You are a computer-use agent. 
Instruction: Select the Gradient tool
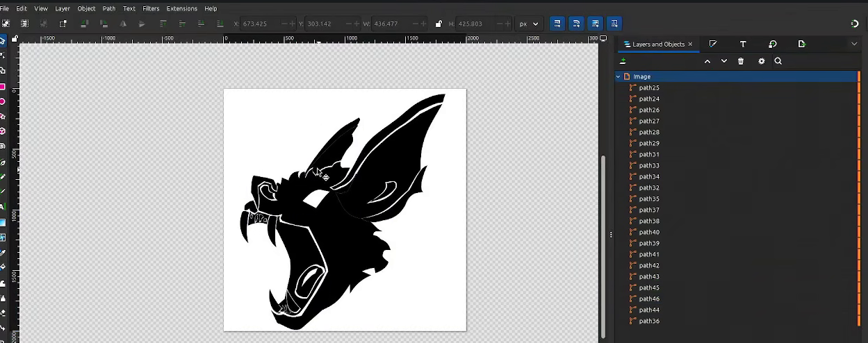(x=3, y=222)
